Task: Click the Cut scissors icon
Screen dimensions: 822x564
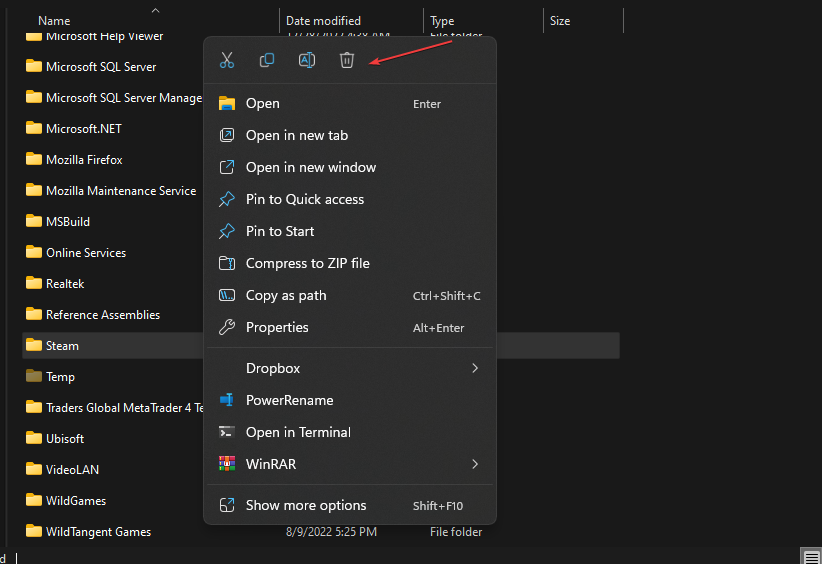Action: pyautogui.click(x=227, y=60)
